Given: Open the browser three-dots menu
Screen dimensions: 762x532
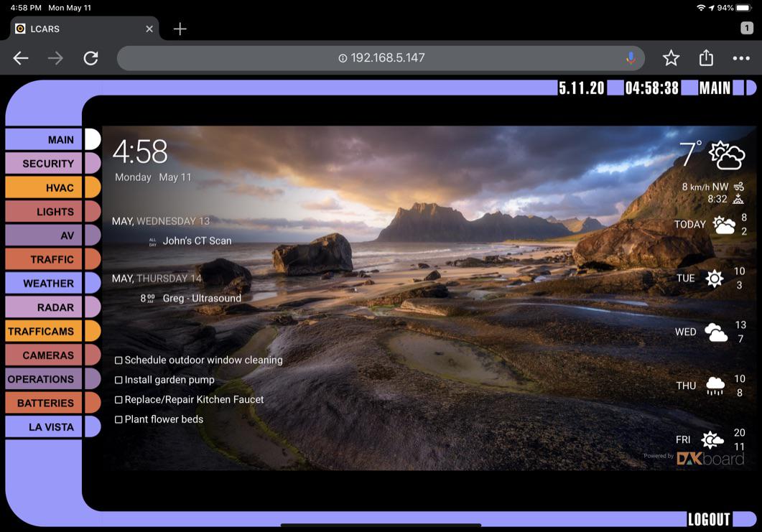Looking at the screenshot, I should (x=741, y=58).
